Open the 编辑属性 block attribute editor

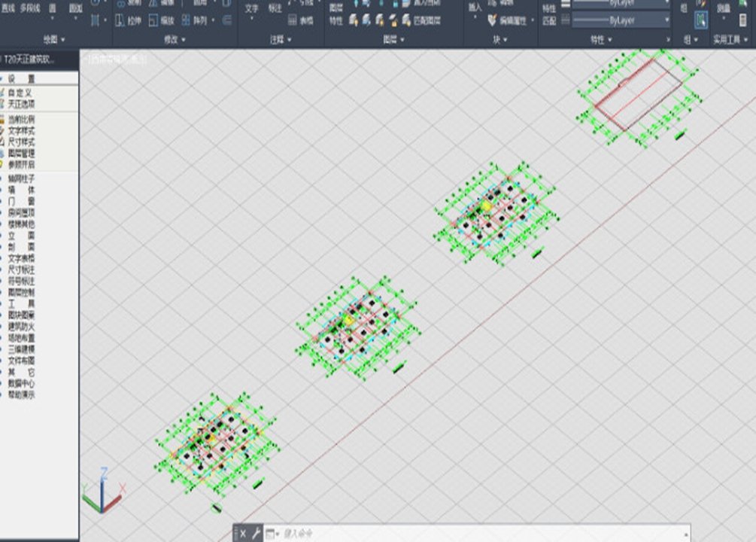point(511,20)
